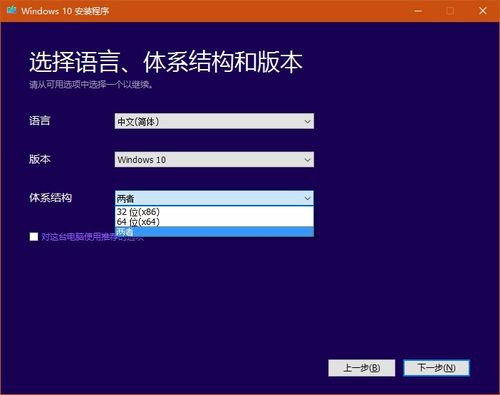Minimize the Windows 10 安装程序 window

(418, 11)
